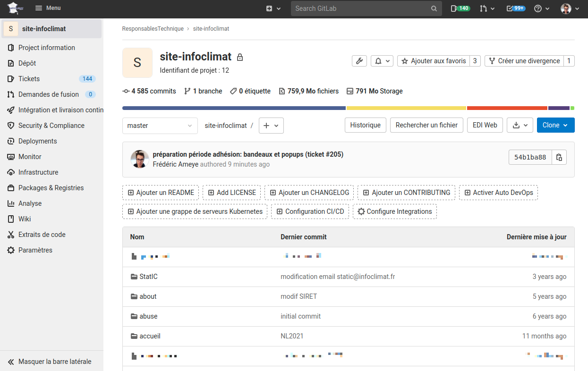Open the Menu hamburger button
Viewport: 588px width, 371px height.
[48, 8]
